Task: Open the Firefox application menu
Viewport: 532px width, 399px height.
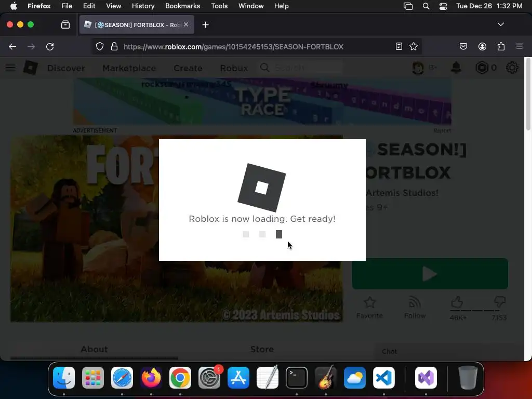Action: pyautogui.click(x=520, y=46)
